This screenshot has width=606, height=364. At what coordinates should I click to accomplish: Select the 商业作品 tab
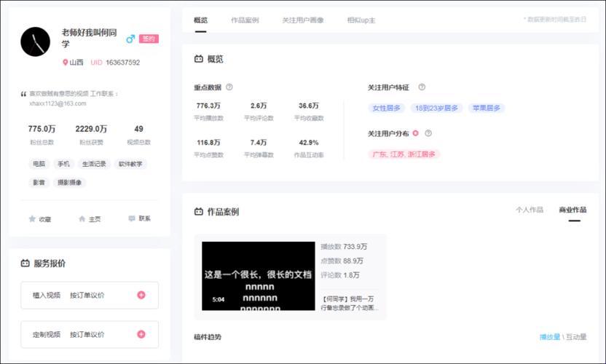coord(572,210)
